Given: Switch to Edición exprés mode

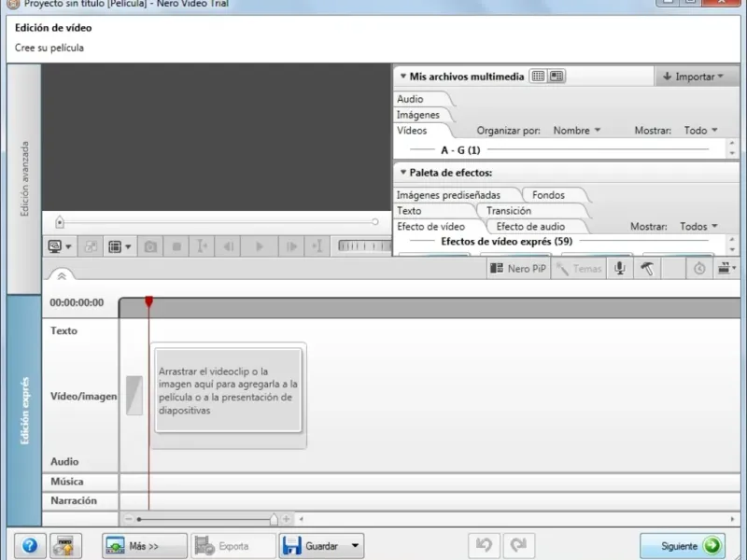Looking at the screenshot, I should pyautogui.click(x=24, y=411).
